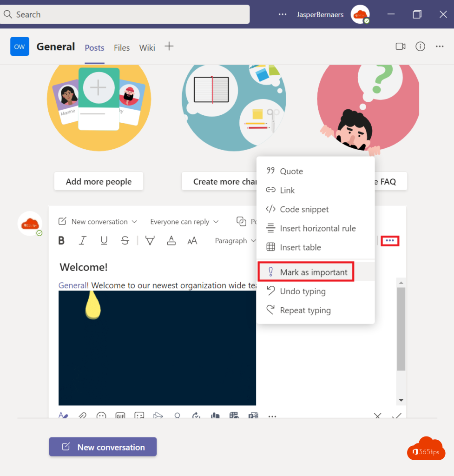Screen dimensions: 454x476
Task: Expand the Everyone can reply dropdown
Action: pyautogui.click(x=184, y=222)
